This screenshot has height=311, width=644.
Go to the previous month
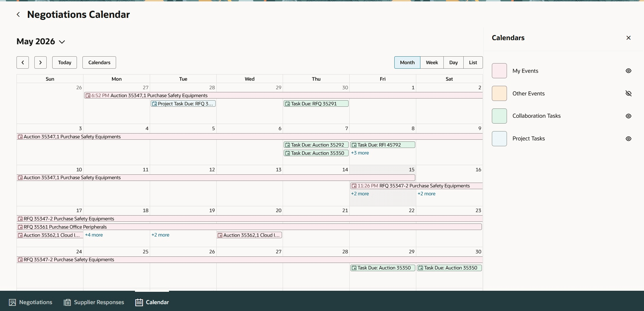click(x=23, y=62)
